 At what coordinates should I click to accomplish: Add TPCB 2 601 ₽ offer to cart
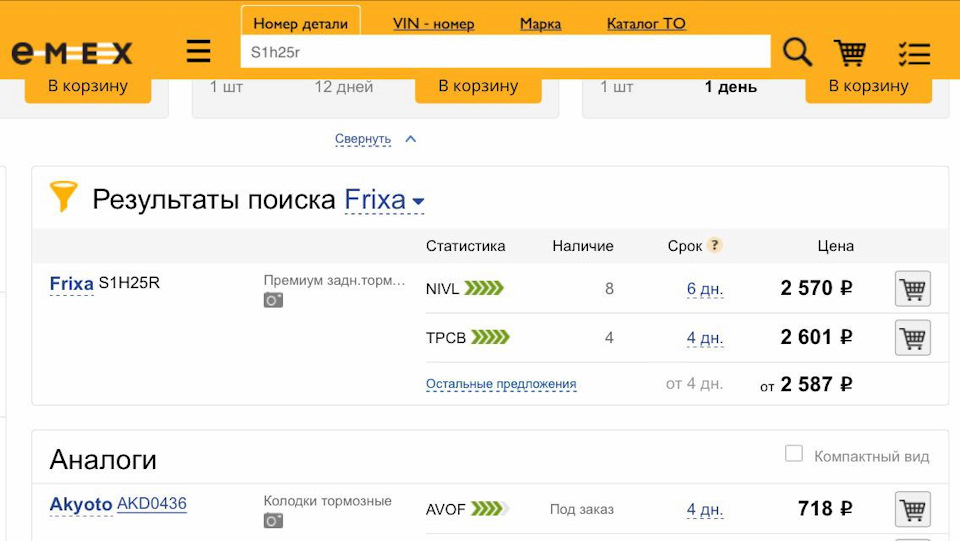(x=913, y=337)
